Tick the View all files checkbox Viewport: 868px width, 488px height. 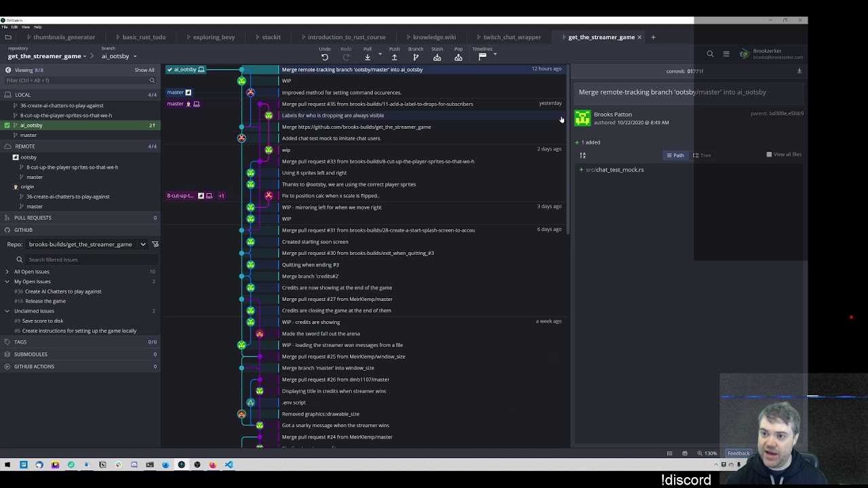pyautogui.click(x=769, y=155)
